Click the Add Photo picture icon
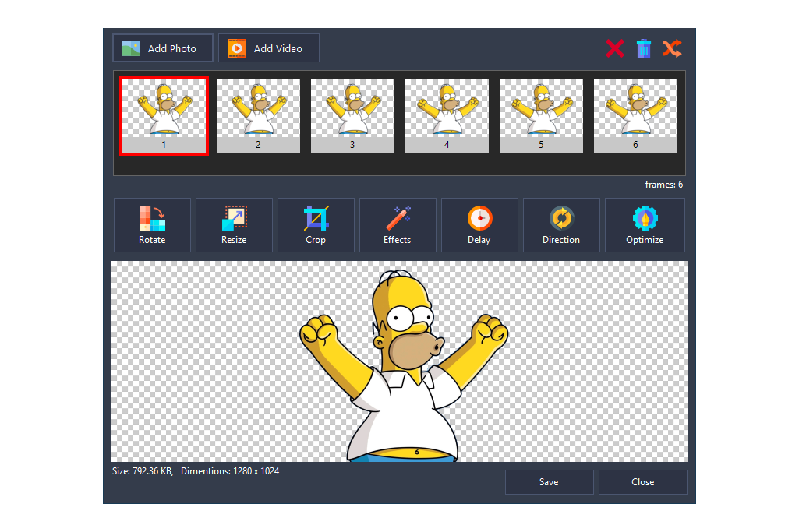 [x=129, y=48]
